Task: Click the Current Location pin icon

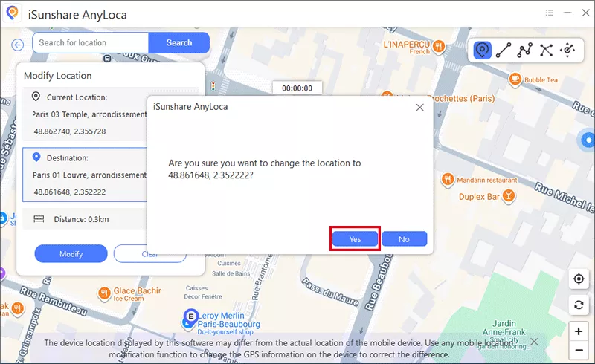Action: [x=36, y=97]
